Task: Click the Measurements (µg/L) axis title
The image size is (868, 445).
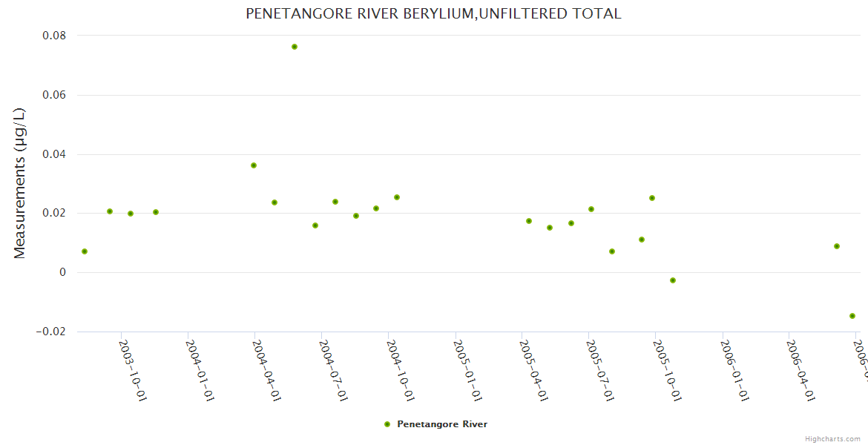Action: click(20, 183)
